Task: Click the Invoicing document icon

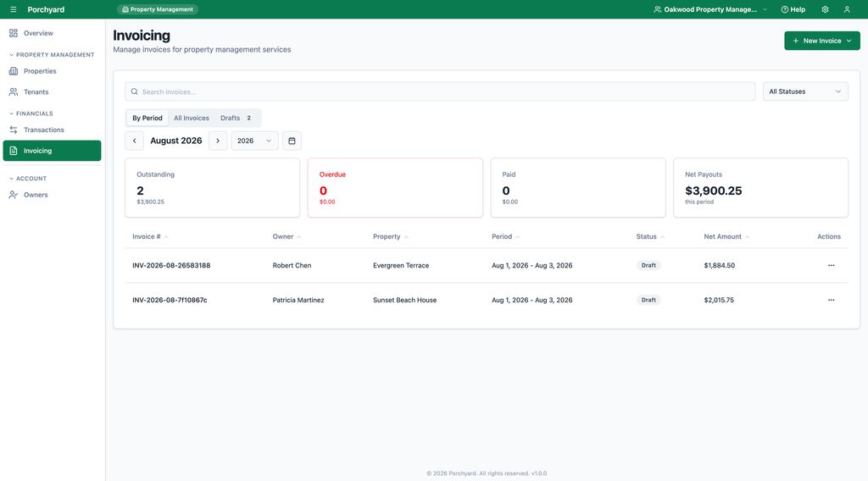Action: [x=14, y=151]
